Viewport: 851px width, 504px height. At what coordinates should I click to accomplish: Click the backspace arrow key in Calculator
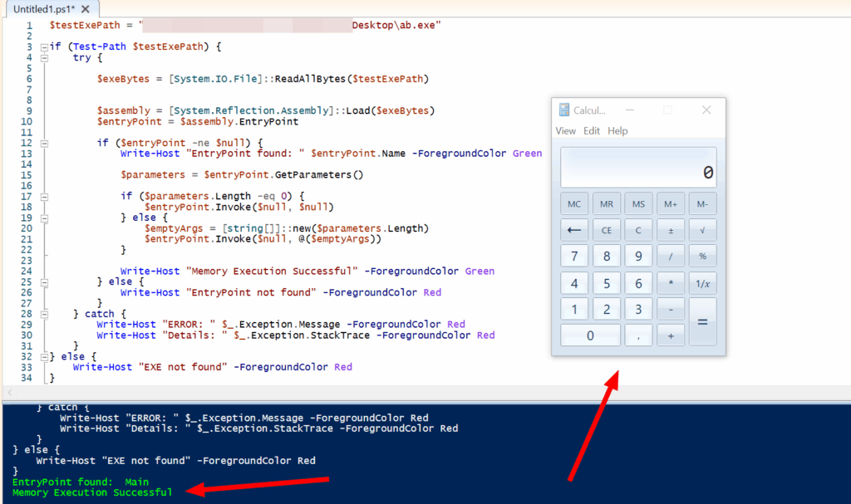coord(574,230)
